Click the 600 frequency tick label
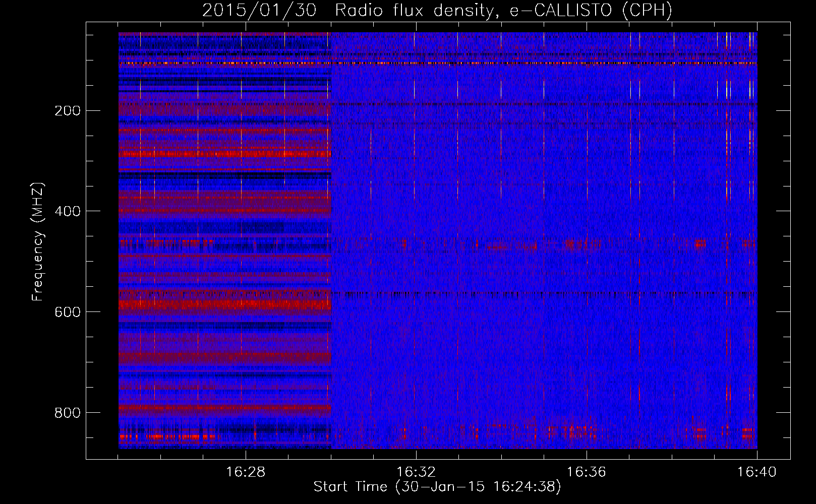Viewport: 816px width, 504px height. (x=68, y=312)
